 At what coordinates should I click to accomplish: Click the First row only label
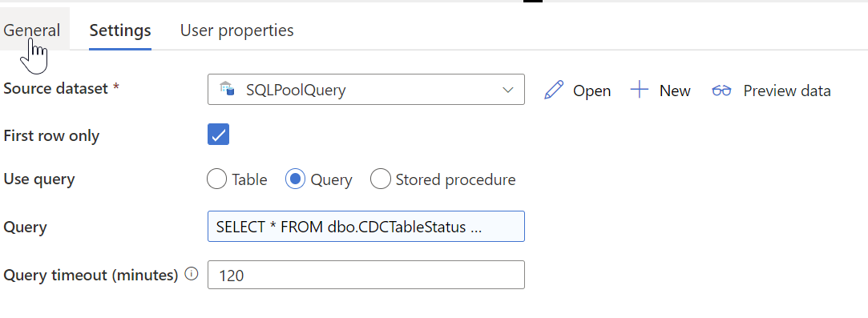point(51,136)
